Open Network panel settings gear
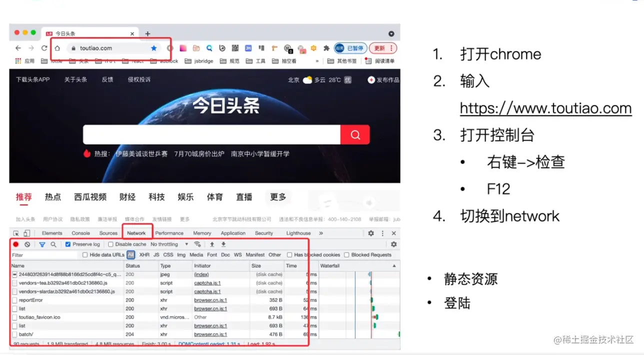The image size is (644, 355). tap(393, 244)
